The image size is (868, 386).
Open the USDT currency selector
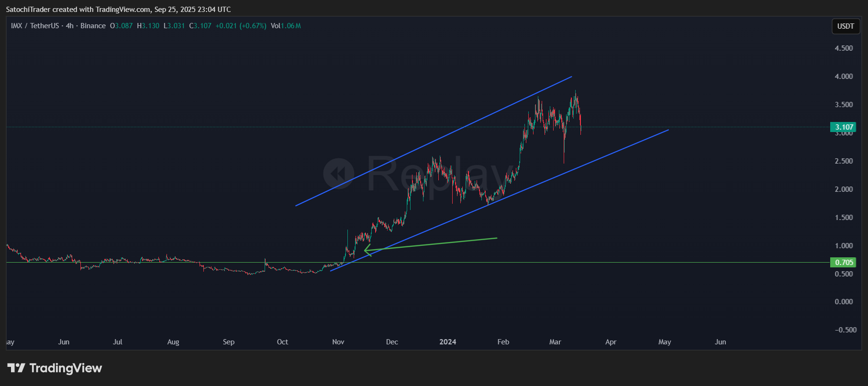pos(846,26)
